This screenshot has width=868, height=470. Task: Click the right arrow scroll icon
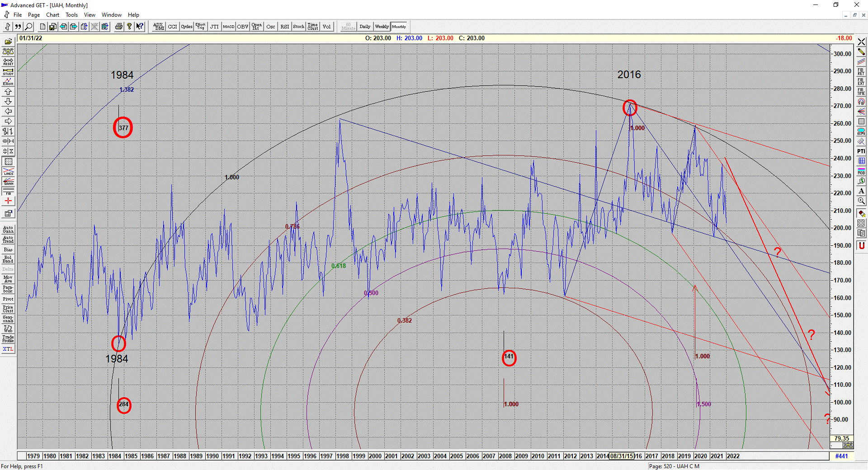click(8, 122)
